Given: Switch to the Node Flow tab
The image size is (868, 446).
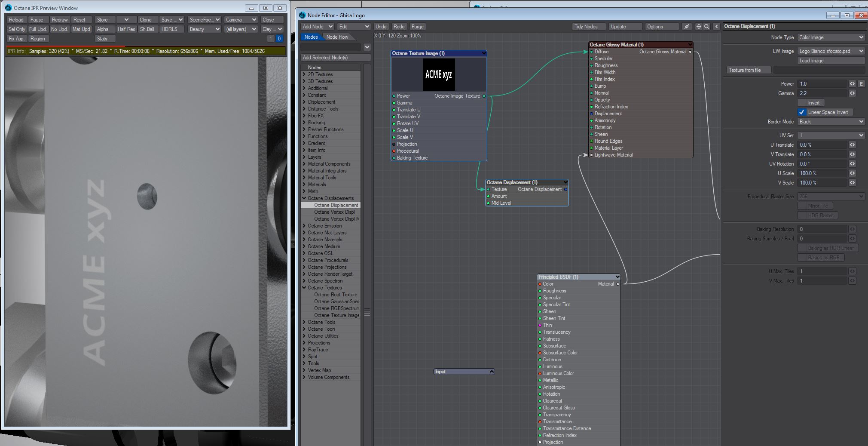Looking at the screenshot, I should tap(337, 37).
